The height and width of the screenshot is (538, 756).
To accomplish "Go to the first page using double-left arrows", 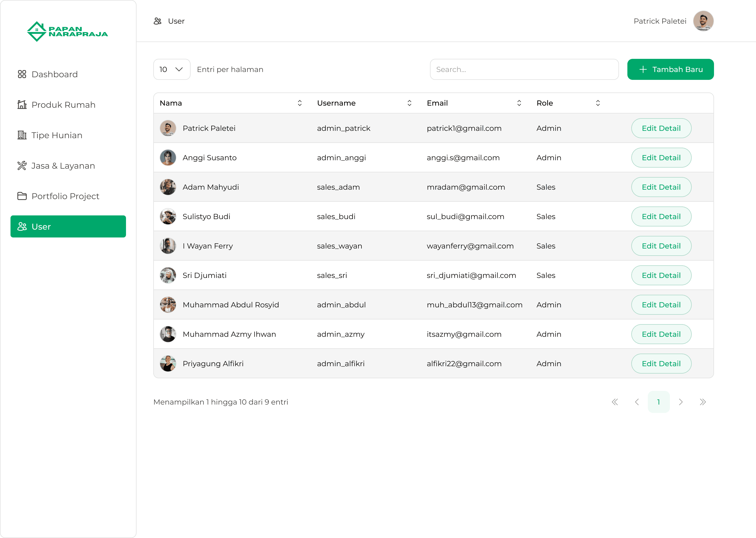I will point(615,402).
